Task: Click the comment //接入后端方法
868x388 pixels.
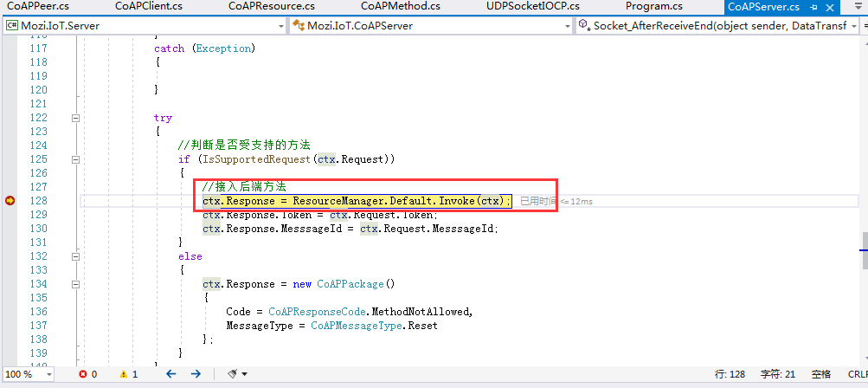Action: pos(244,187)
